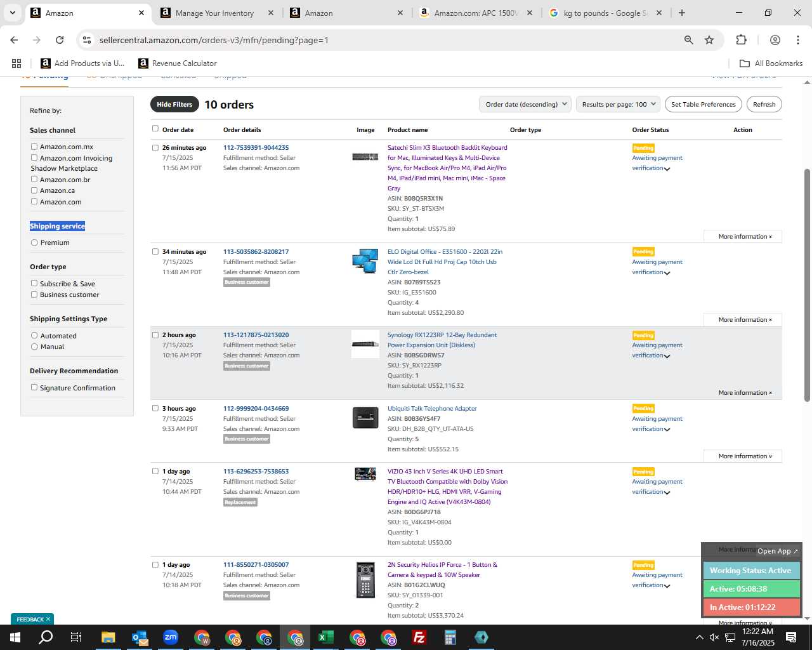The image size is (812, 650).
Task: Close the Manage Your Inventory tab
Action: pos(271,13)
